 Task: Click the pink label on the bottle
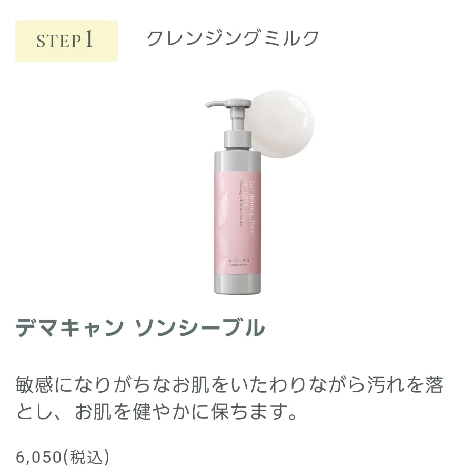click(x=238, y=222)
